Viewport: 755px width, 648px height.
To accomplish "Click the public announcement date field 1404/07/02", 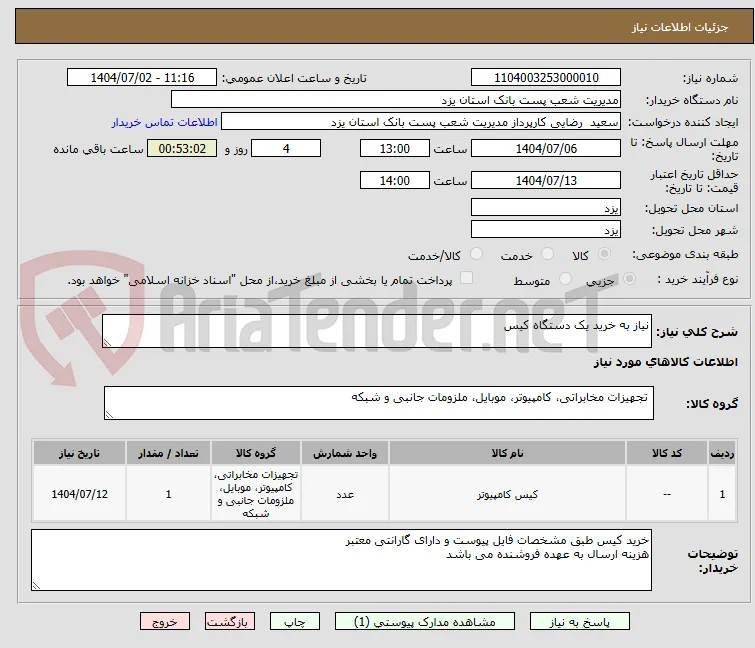I will [142, 78].
